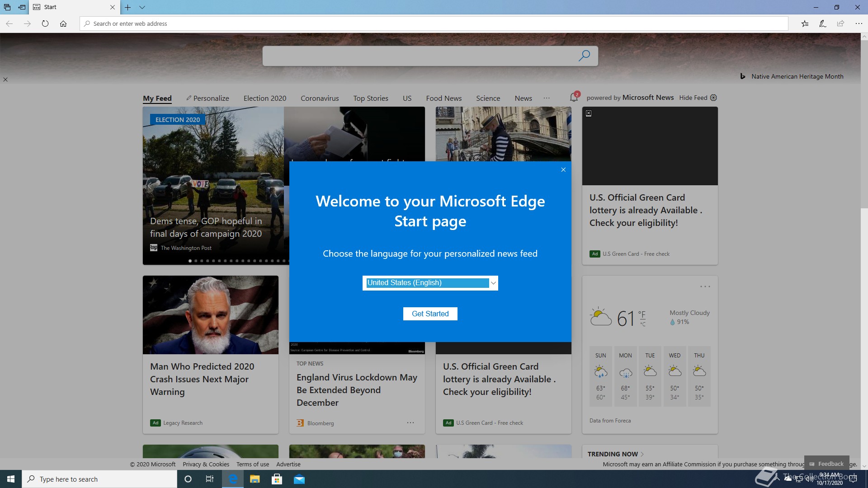Open the Favorites hub icon
The width and height of the screenshot is (868, 488).
[x=805, y=23]
